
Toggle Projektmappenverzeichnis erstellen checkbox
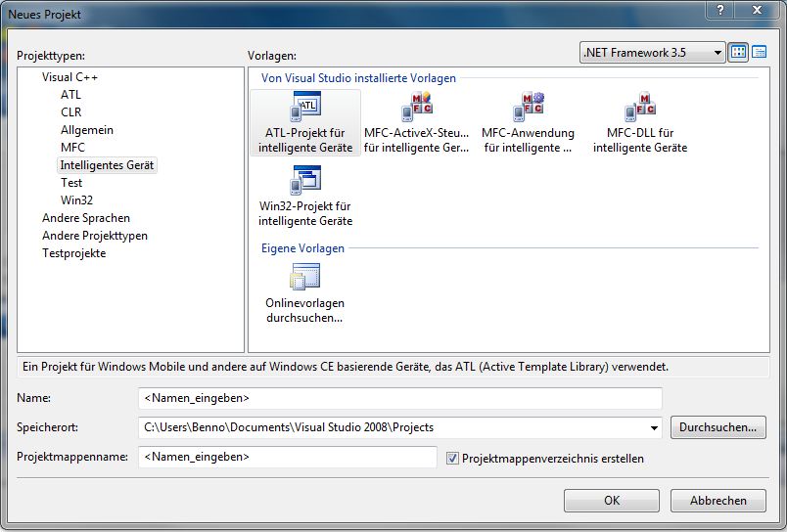452,459
